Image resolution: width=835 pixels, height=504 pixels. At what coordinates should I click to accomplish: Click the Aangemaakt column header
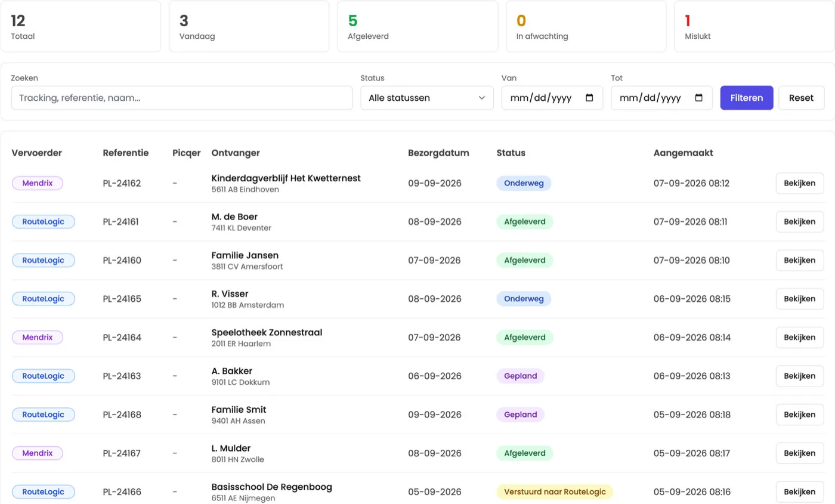(684, 153)
